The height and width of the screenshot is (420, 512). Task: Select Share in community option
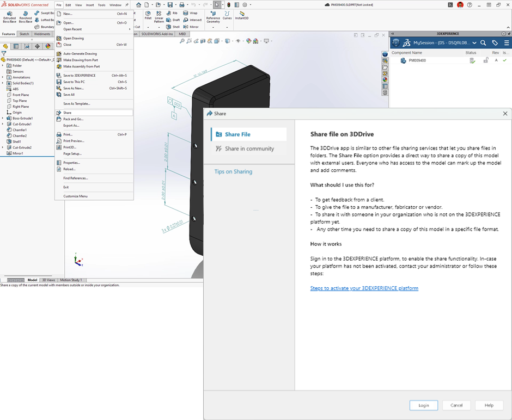pos(249,149)
